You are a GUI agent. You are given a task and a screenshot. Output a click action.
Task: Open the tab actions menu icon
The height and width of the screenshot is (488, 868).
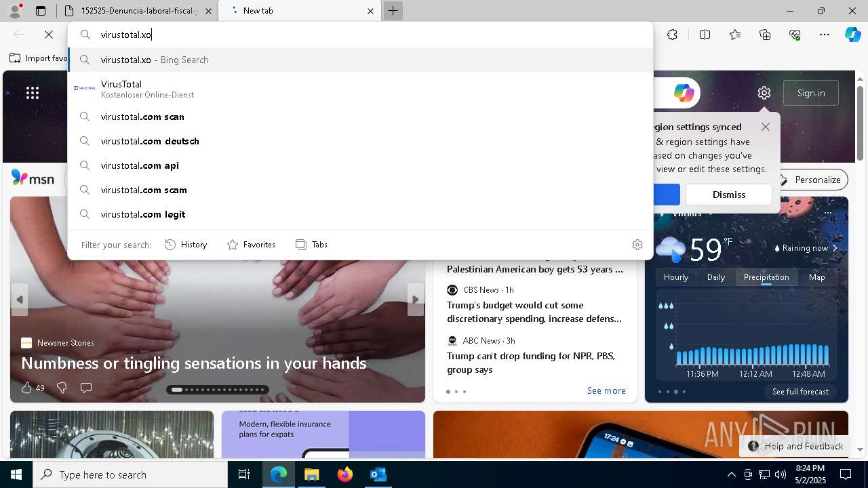tap(41, 11)
